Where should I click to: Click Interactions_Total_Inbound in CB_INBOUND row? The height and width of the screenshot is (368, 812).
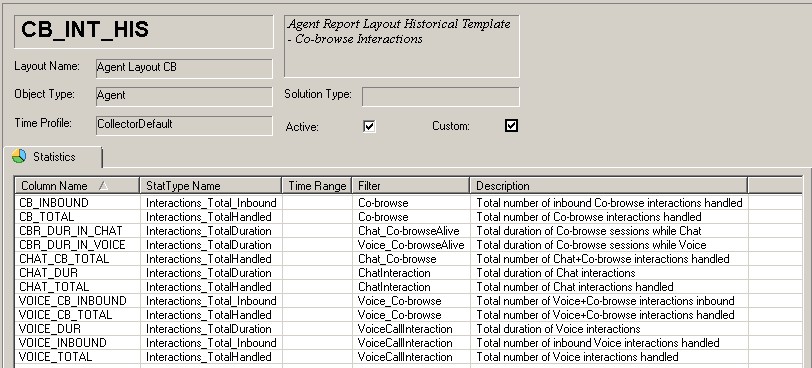211,203
